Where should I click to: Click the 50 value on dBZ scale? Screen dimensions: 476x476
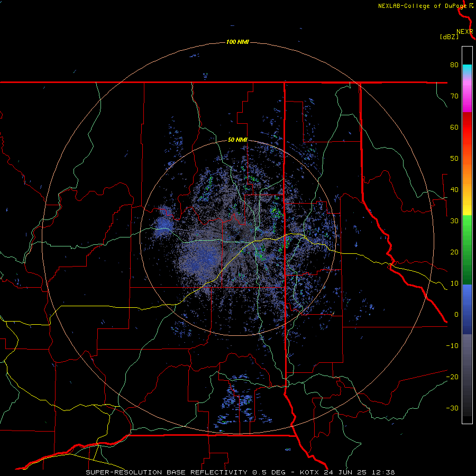tap(454, 159)
